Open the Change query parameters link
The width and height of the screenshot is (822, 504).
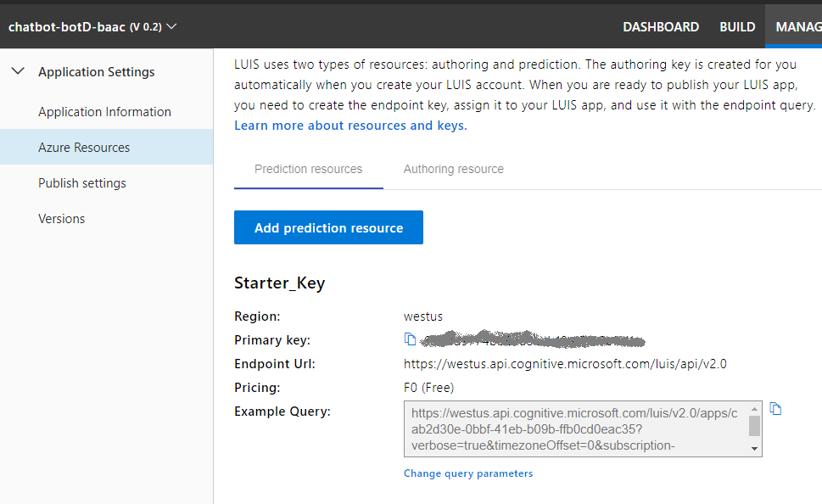point(468,473)
